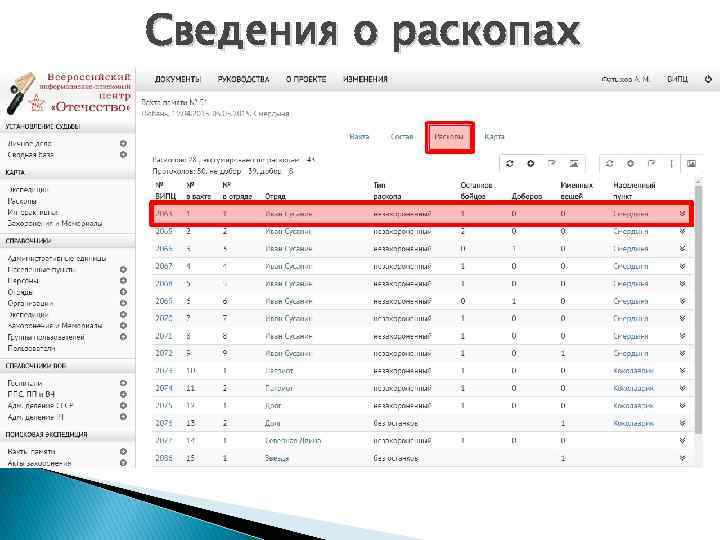Click the plus icon beside Сводная база
Viewport: 720px width, 540px height.
(123, 155)
